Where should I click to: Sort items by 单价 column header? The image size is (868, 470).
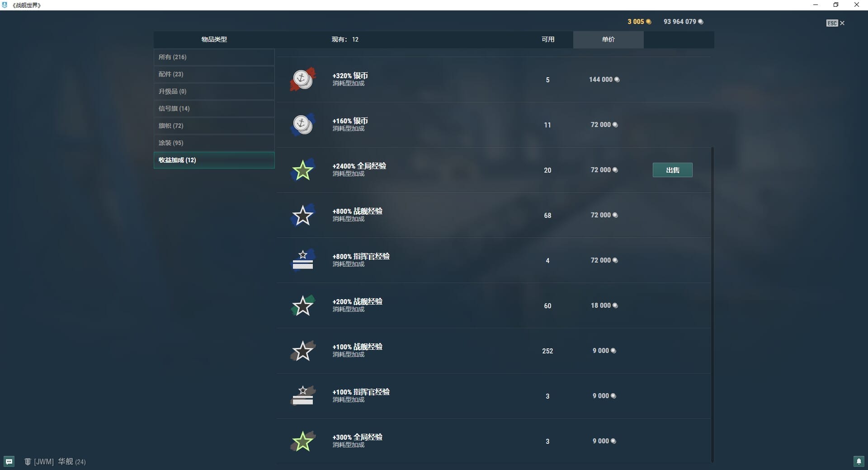point(608,39)
